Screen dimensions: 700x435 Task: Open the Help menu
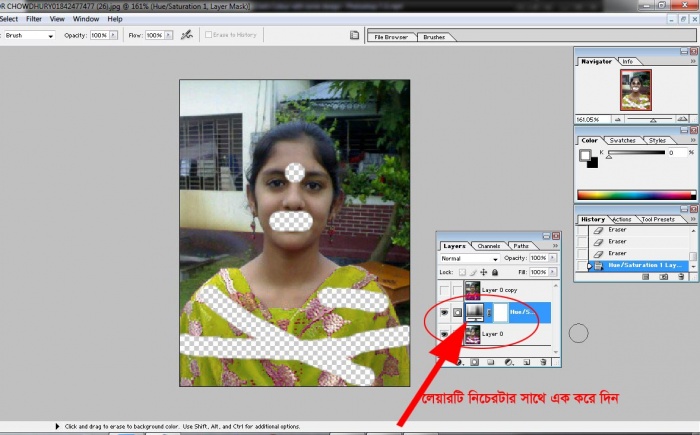click(x=115, y=19)
